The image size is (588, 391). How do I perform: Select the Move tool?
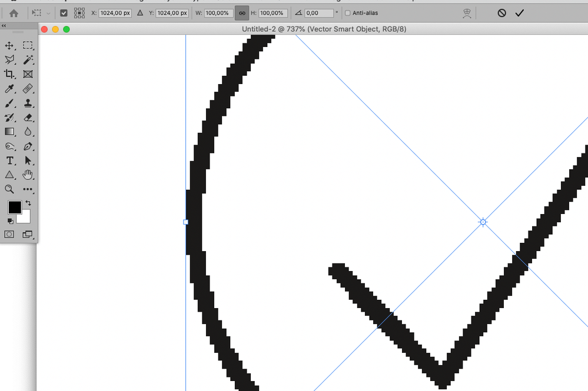(9, 45)
